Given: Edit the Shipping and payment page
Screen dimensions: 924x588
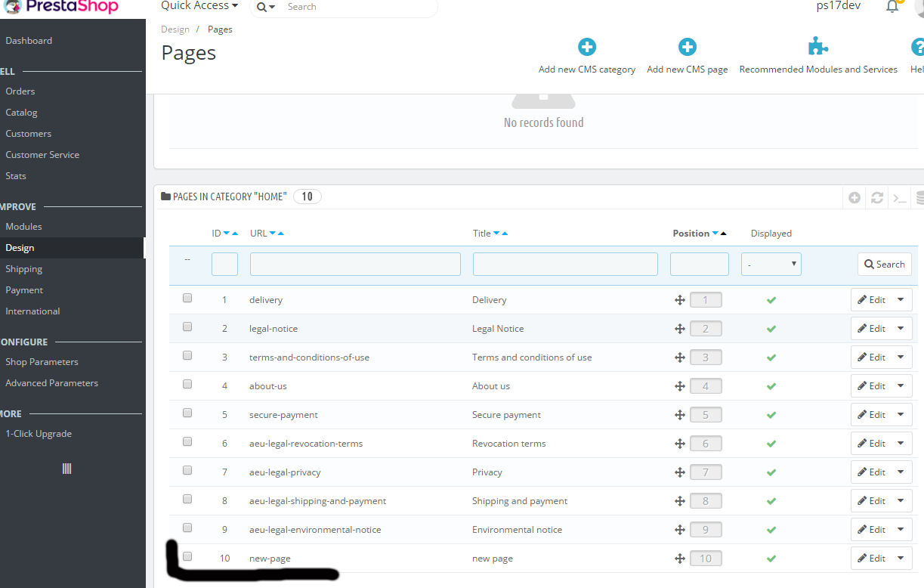Looking at the screenshot, I should [x=872, y=501].
